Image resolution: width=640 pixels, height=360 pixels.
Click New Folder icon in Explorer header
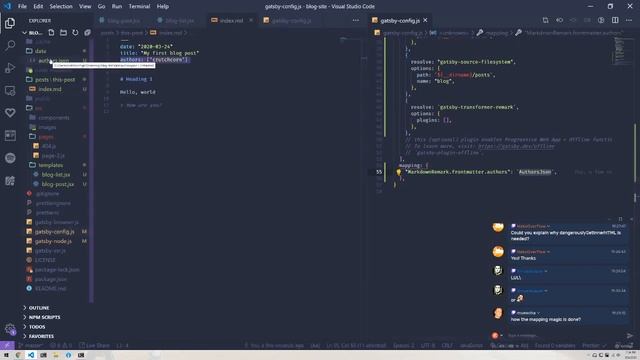point(63,32)
